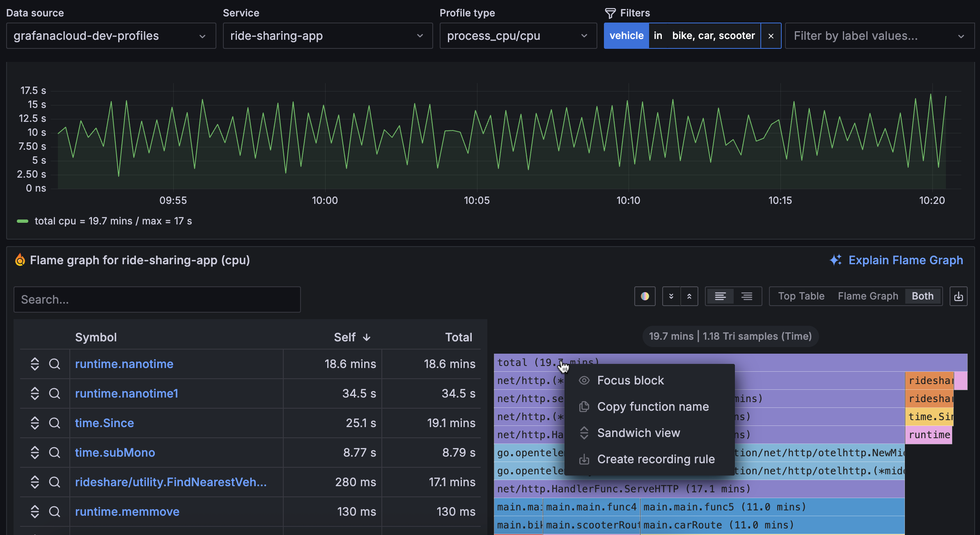Click the flame icon next to the panel title
This screenshot has height=535, width=980.
[x=20, y=260]
